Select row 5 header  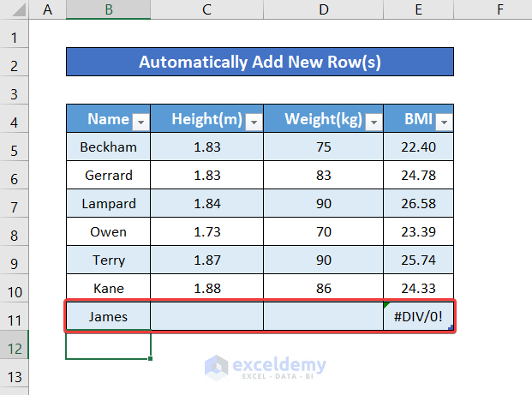(15, 147)
